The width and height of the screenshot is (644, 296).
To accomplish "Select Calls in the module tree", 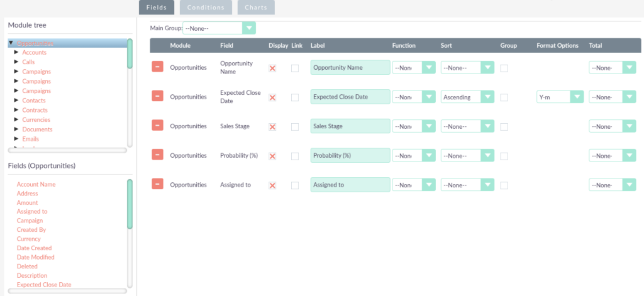I will click(x=28, y=62).
